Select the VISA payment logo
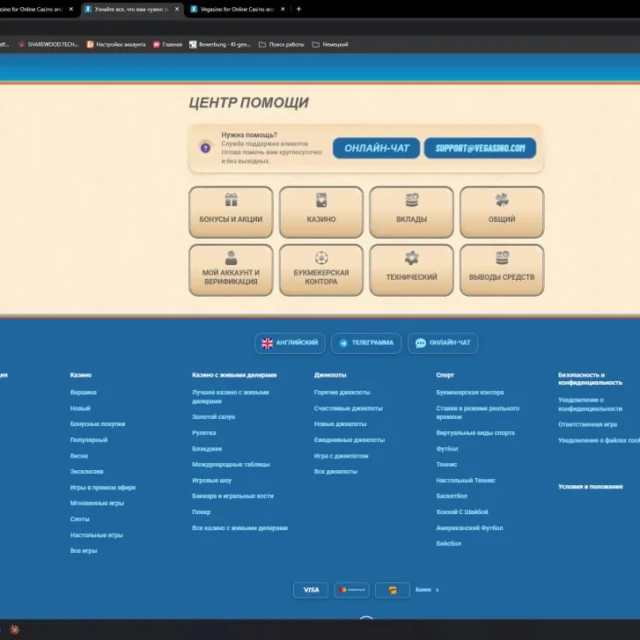Image resolution: width=640 pixels, height=640 pixels. (311, 590)
